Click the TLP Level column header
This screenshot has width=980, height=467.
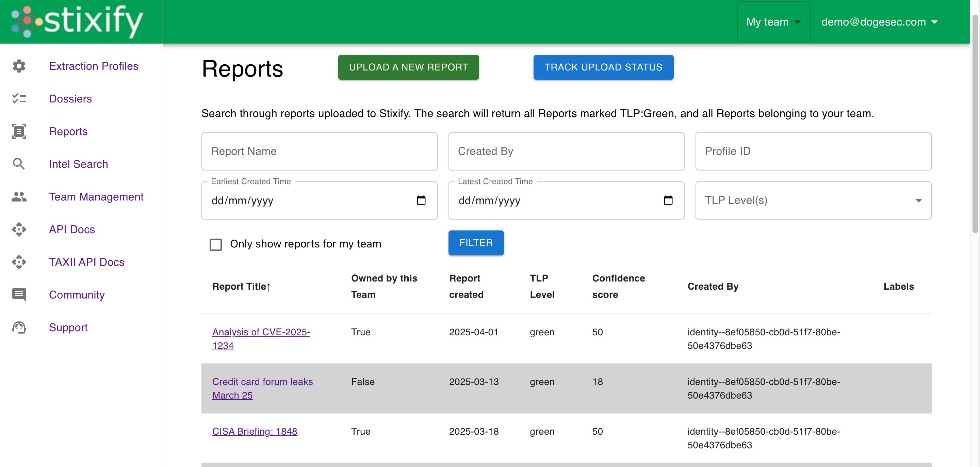pyautogui.click(x=542, y=286)
